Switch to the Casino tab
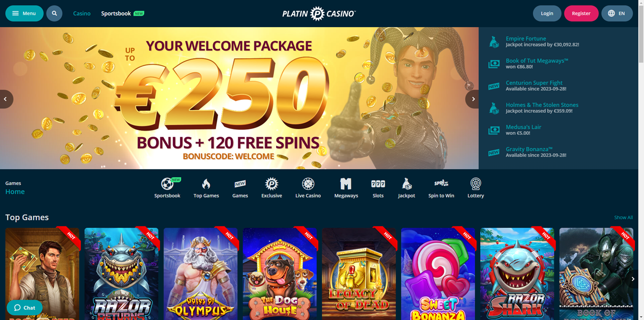This screenshot has width=644, height=320. (x=82, y=14)
